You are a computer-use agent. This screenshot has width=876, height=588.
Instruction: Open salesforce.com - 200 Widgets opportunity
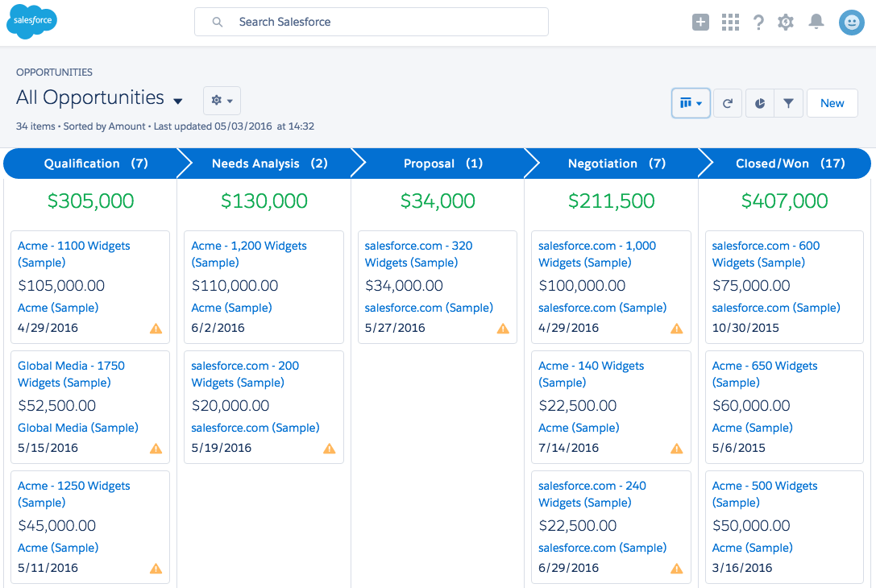[x=245, y=374]
